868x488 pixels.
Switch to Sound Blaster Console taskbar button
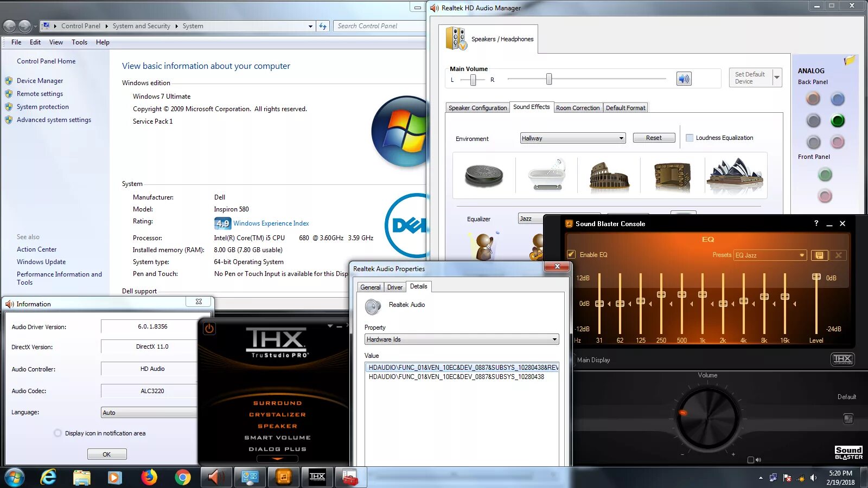click(283, 477)
